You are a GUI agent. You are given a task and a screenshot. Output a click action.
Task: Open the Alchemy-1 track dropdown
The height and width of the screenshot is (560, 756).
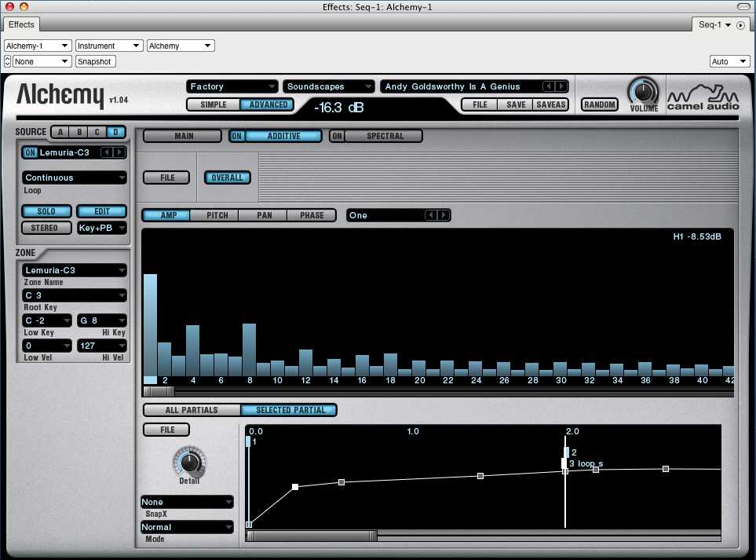click(x=38, y=46)
